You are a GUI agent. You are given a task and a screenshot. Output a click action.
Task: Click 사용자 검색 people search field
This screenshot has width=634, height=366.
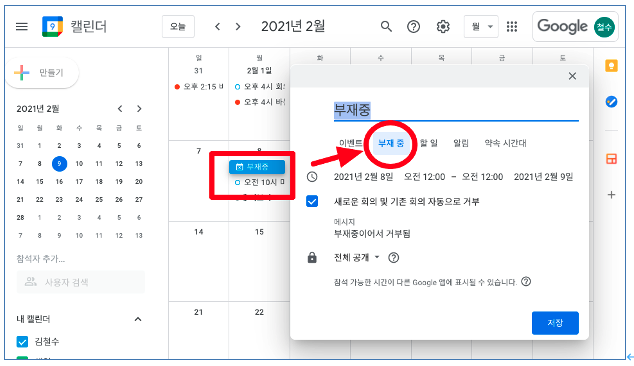(81, 282)
